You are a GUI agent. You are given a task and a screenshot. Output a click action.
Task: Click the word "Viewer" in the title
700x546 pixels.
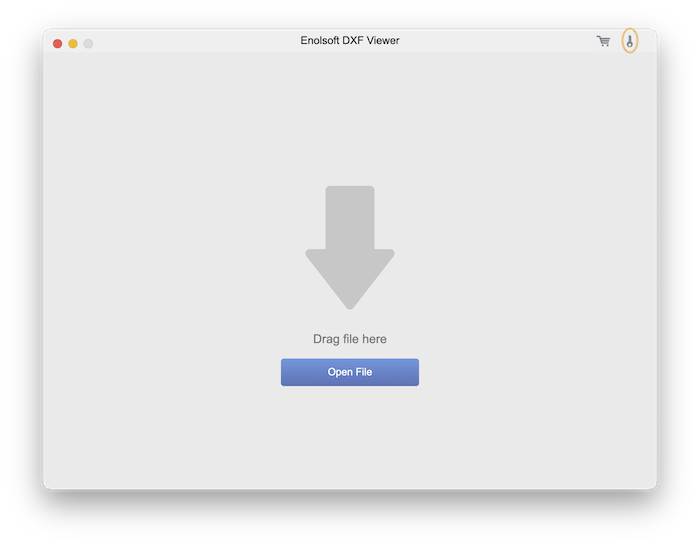(x=383, y=40)
